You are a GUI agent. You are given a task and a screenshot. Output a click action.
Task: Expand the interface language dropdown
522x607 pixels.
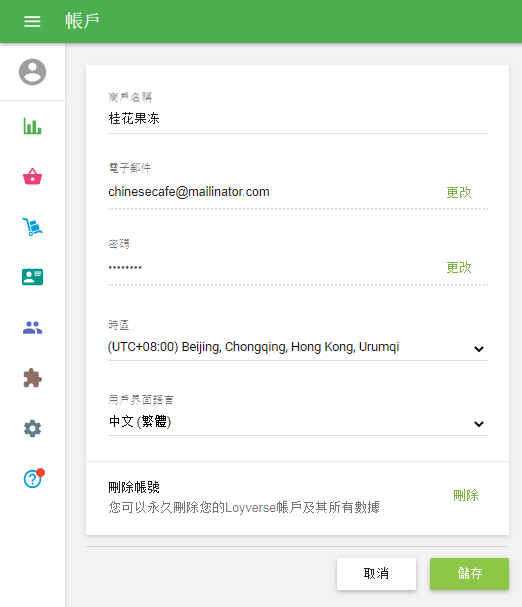coord(297,422)
